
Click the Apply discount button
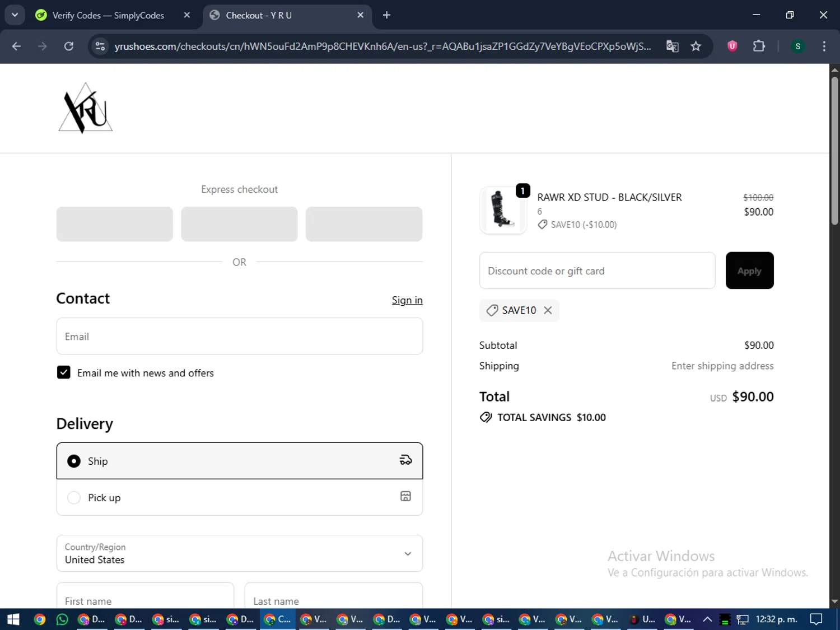(x=749, y=270)
